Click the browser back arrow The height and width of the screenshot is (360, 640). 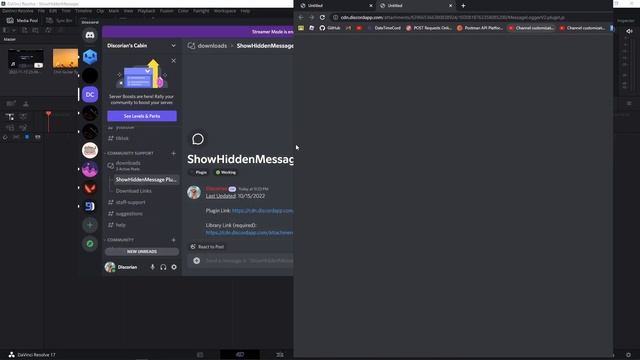coord(301,18)
